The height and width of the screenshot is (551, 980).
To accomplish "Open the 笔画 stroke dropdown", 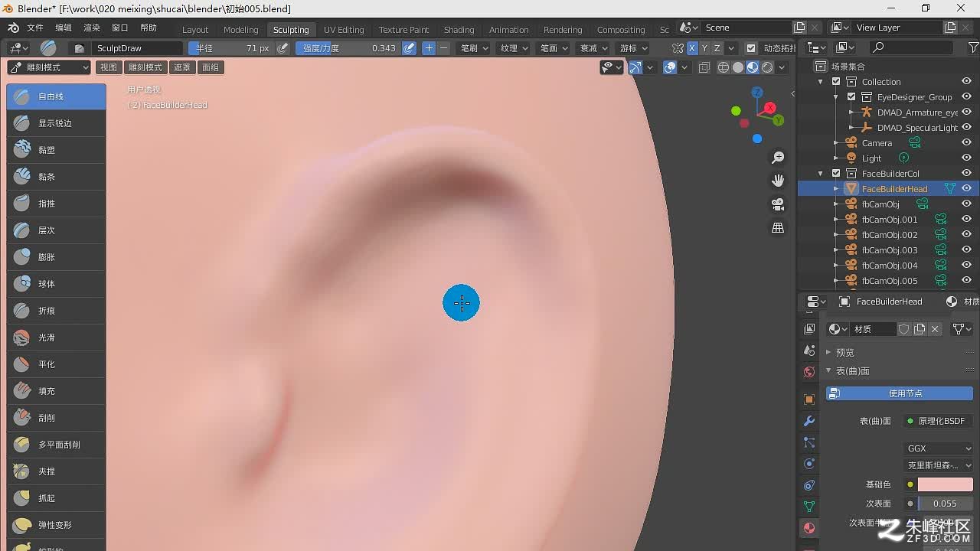I will (554, 48).
